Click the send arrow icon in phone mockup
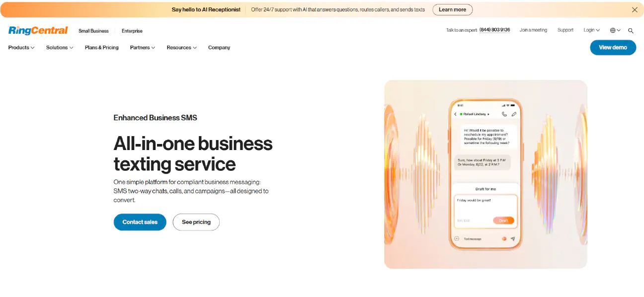Viewport: 644px width, 297px height. click(513, 239)
